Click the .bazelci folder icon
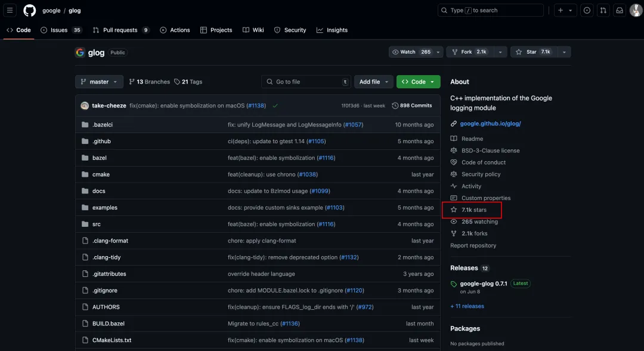The height and width of the screenshot is (351, 644). pyautogui.click(x=85, y=125)
